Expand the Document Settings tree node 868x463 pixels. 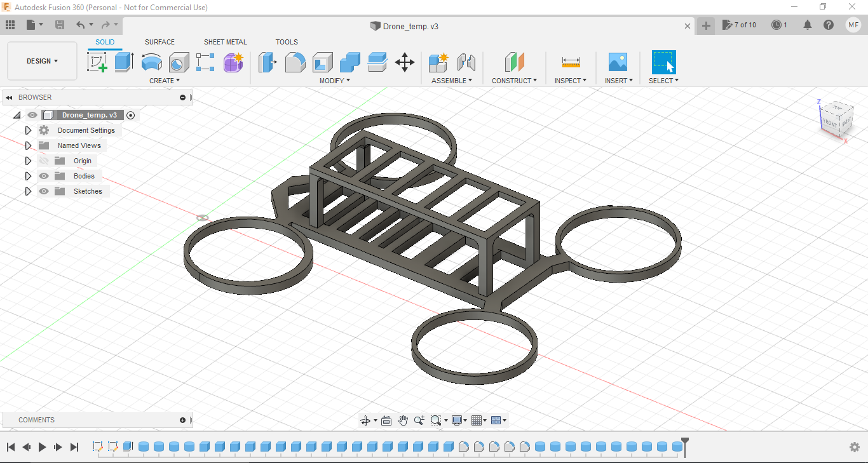click(28, 130)
